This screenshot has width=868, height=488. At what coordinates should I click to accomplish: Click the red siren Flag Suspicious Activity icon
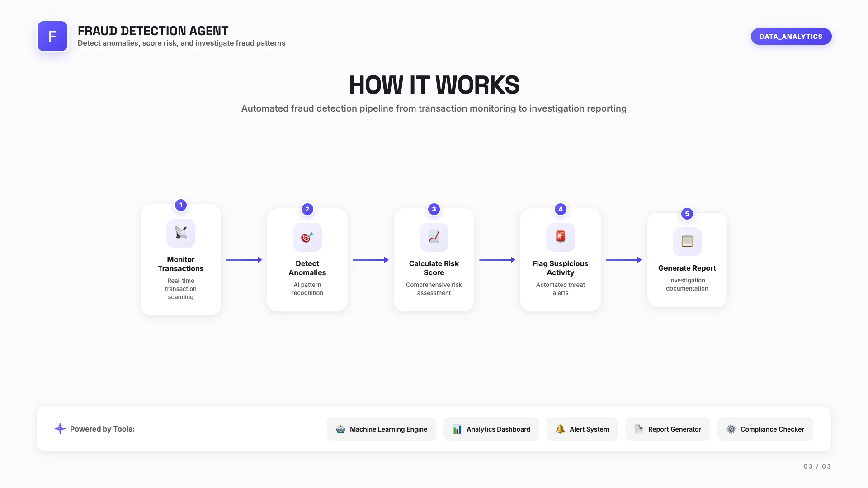click(x=561, y=237)
